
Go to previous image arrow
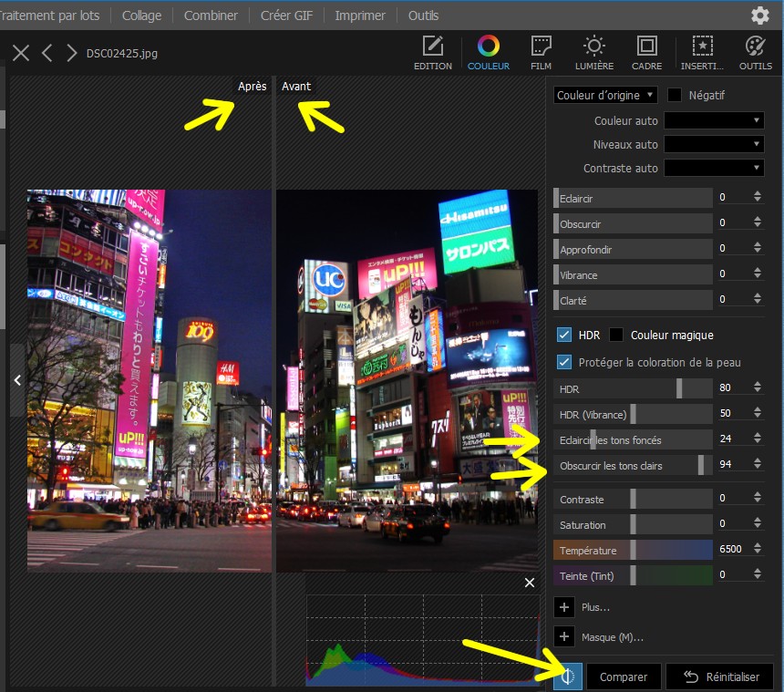click(47, 53)
